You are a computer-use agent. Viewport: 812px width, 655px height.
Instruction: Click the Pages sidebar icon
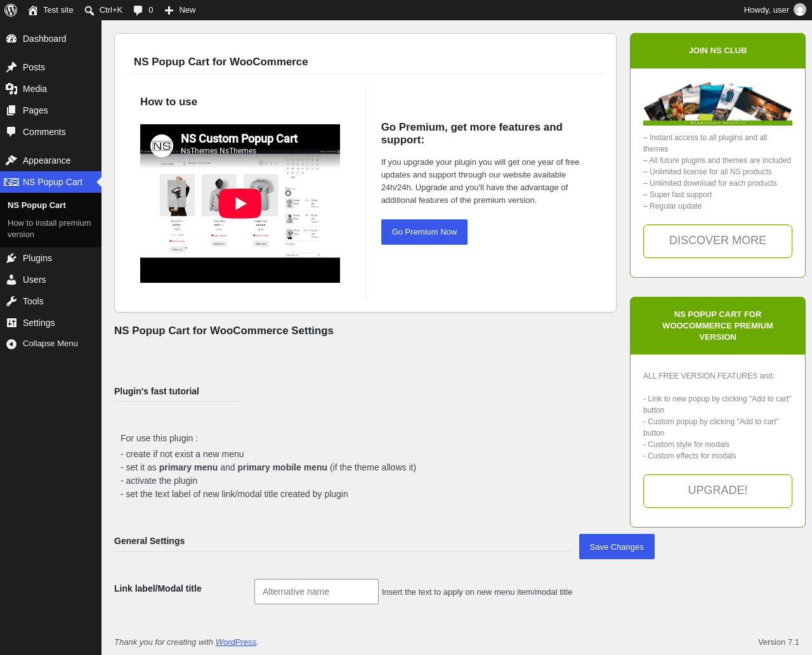coord(11,110)
